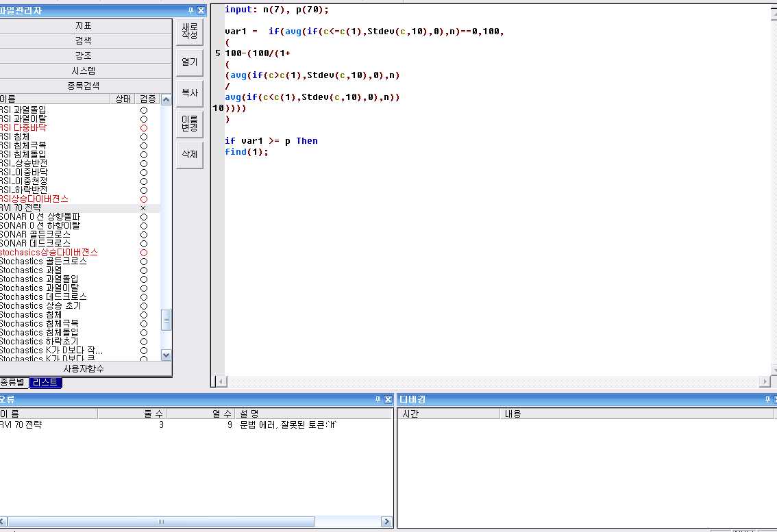Viewport: 777px width, 532px height.
Task: Open the 시스템 category section
Action: (85, 71)
